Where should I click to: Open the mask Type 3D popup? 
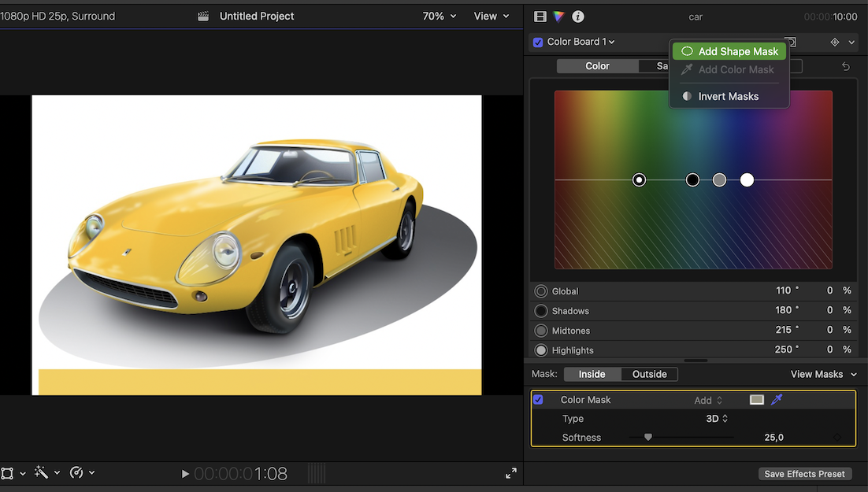click(717, 419)
